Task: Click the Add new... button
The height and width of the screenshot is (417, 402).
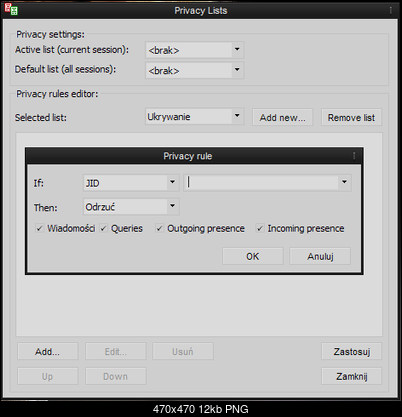Action: coord(282,117)
